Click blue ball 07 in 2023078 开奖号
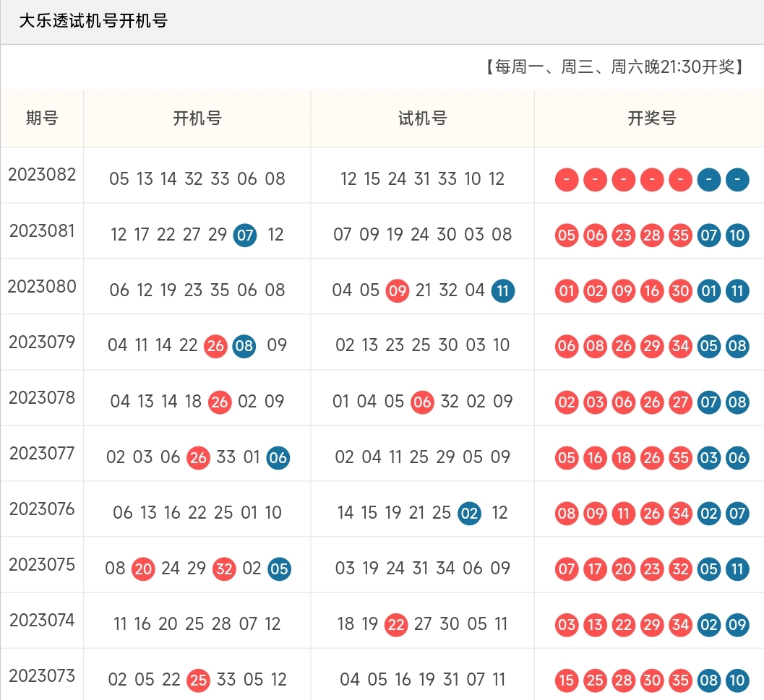The width and height of the screenshot is (764, 700). pyautogui.click(x=709, y=402)
